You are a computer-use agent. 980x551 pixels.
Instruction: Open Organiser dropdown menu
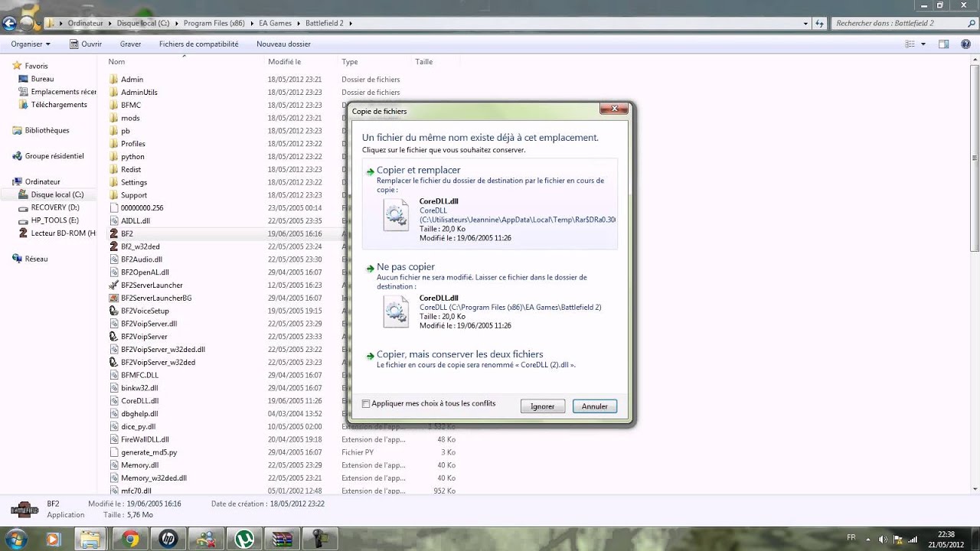[x=31, y=44]
